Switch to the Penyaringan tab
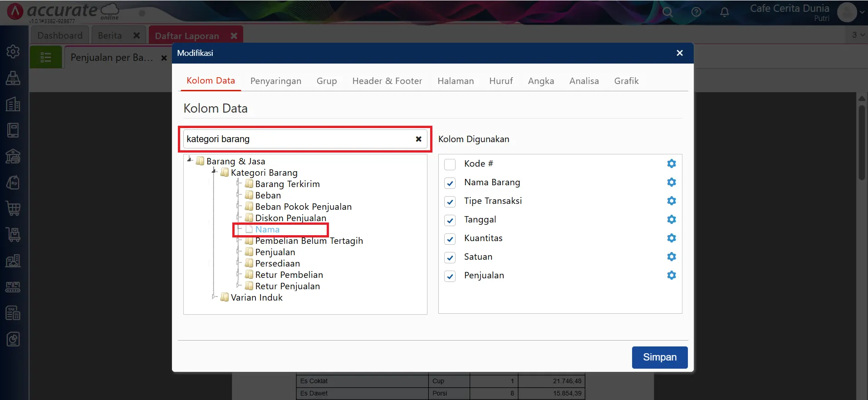The image size is (868, 400). [x=275, y=81]
